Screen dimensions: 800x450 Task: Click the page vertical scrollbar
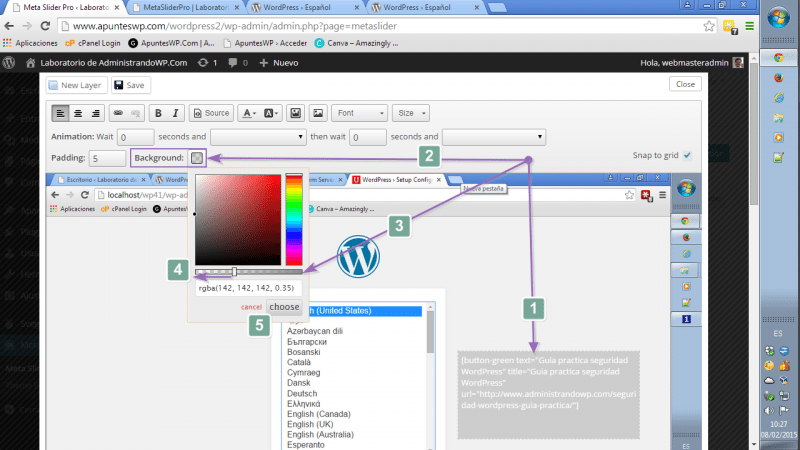point(754,134)
